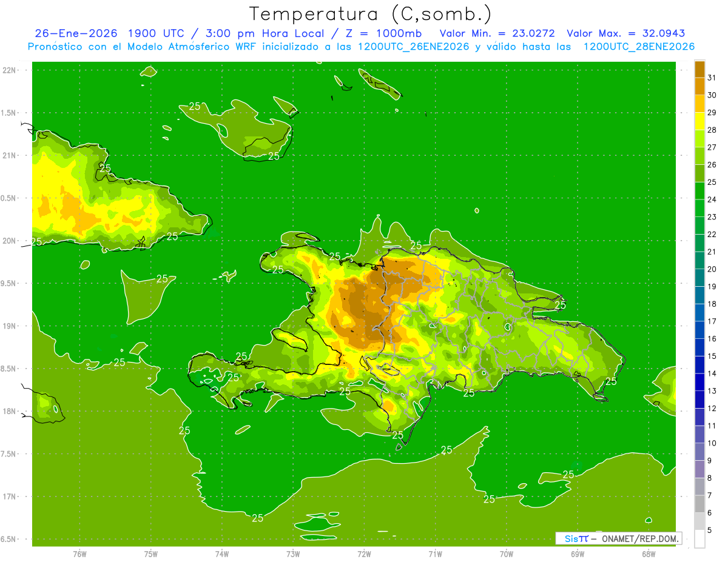Click the '18N' latitude label

9,411
